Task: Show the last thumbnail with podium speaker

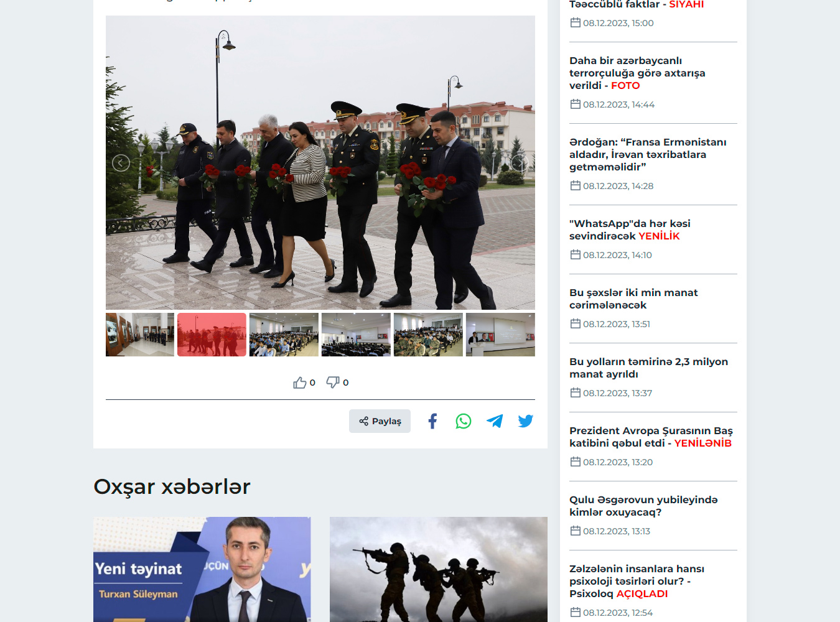Action: click(500, 335)
